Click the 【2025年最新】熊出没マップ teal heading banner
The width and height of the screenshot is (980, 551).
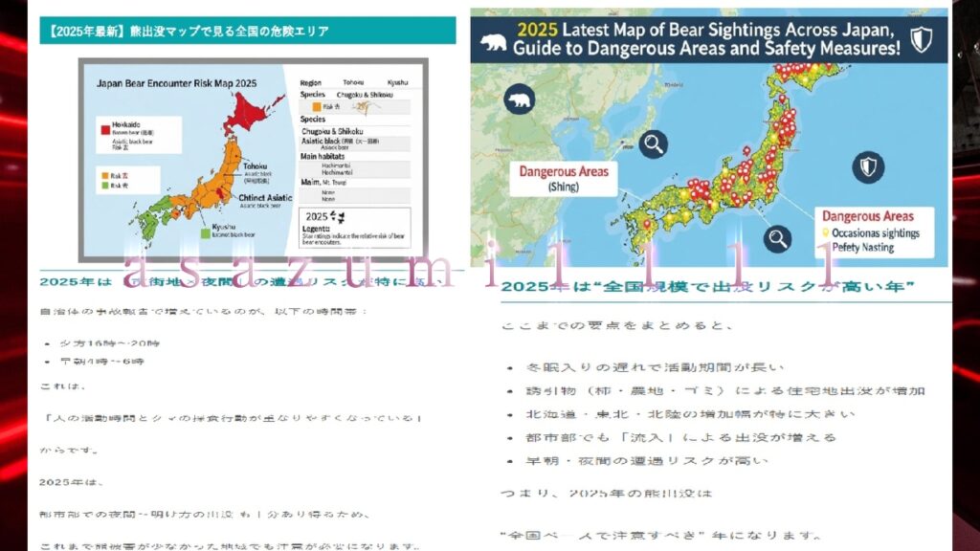click(x=241, y=31)
